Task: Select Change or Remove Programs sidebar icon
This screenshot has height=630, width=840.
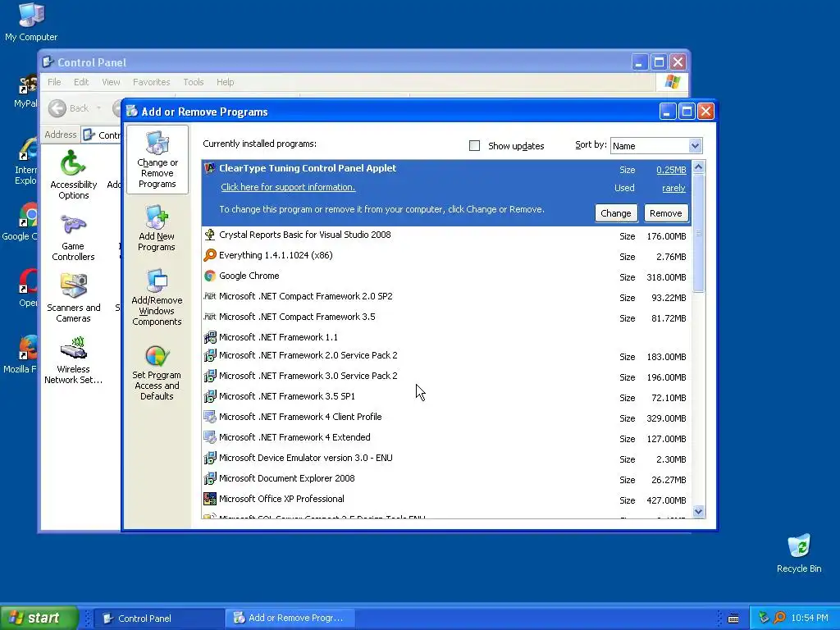Action: (x=157, y=160)
